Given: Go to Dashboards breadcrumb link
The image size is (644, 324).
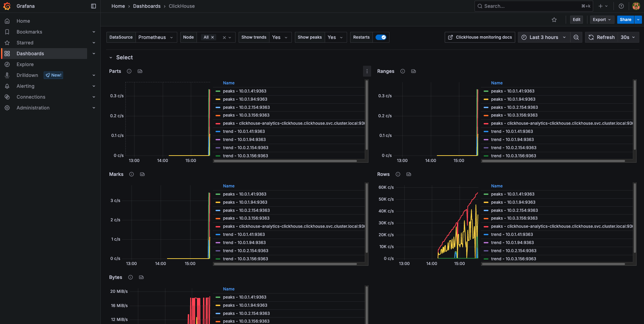Looking at the screenshot, I should [x=147, y=6].
